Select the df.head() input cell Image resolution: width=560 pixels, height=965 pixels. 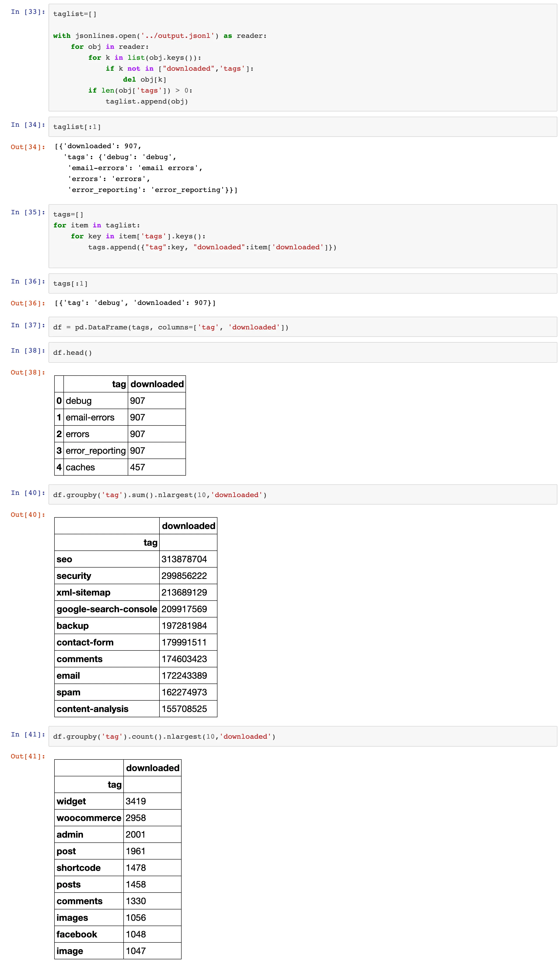point(302,352)
